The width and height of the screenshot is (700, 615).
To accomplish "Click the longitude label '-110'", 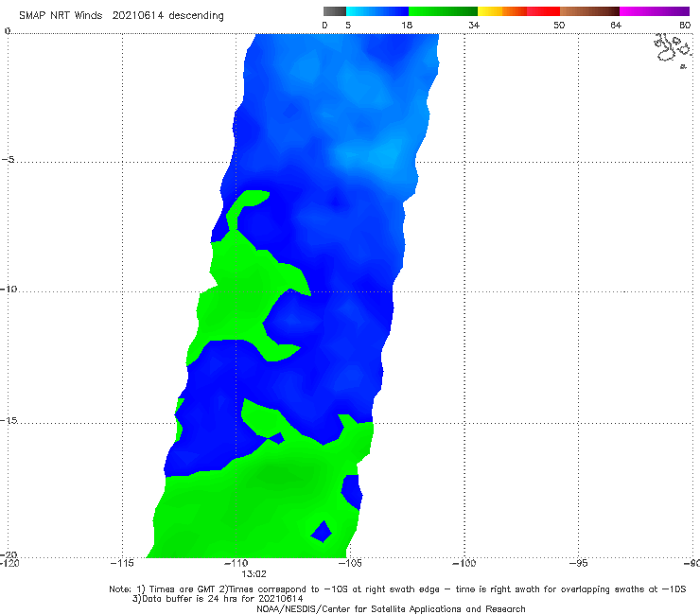I will click(x=236, y=563).
